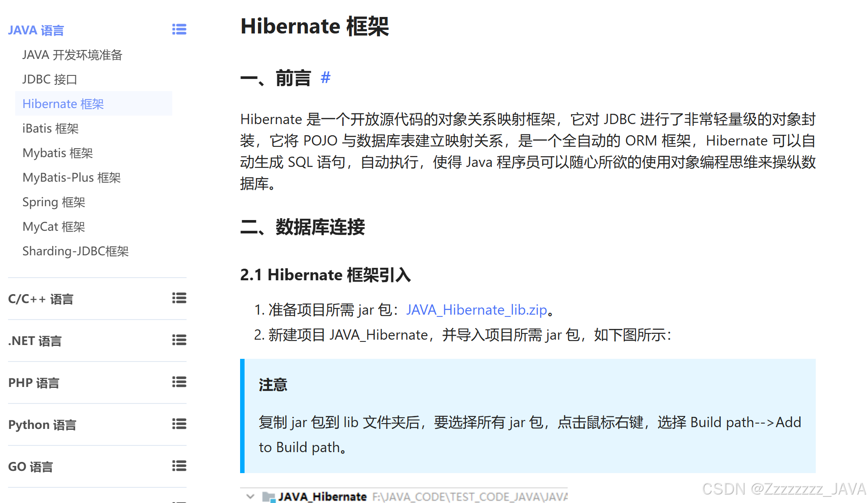Collapse the JAVA 语言 section list icon
Image resolution: width=868 pixels, height=503 pixels.
pos(179,29)
